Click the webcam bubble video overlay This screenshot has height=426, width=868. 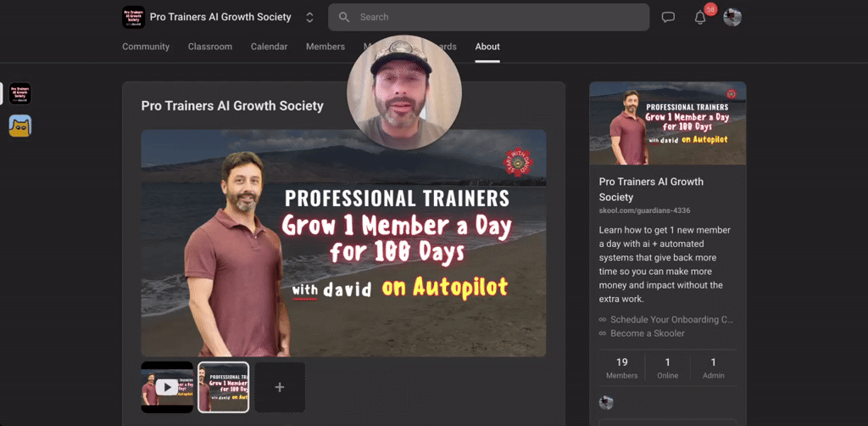(x=404, y=92)
